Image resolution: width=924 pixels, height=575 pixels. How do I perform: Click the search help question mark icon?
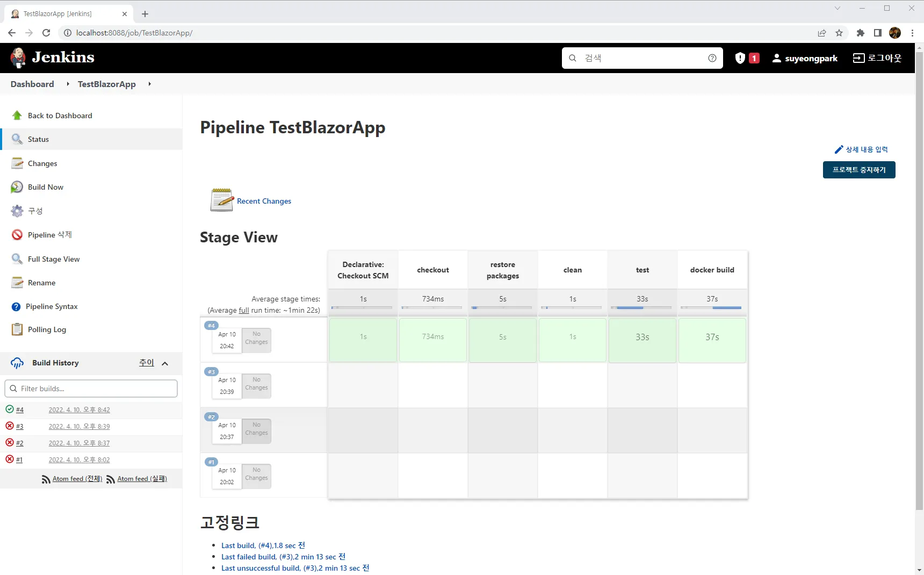point(712,58)
